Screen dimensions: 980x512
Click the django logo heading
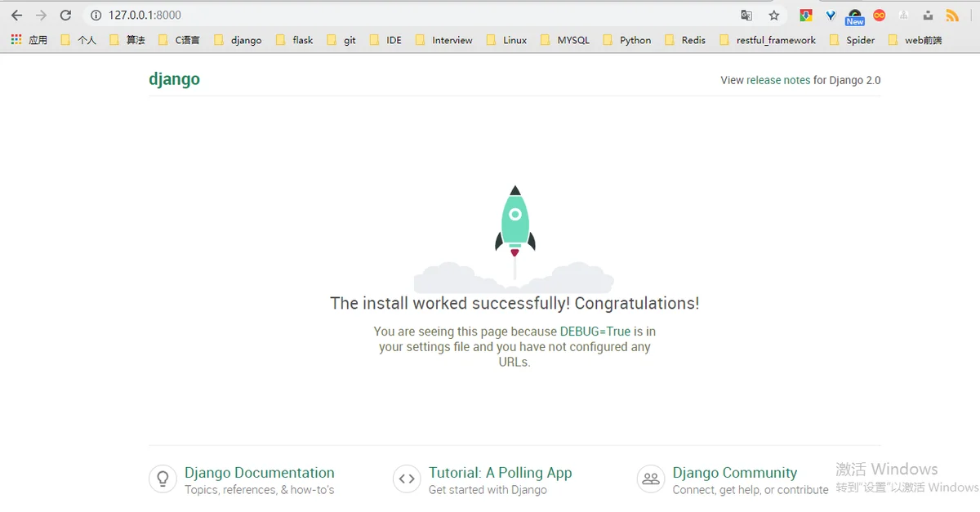click(x=174, y=79)
